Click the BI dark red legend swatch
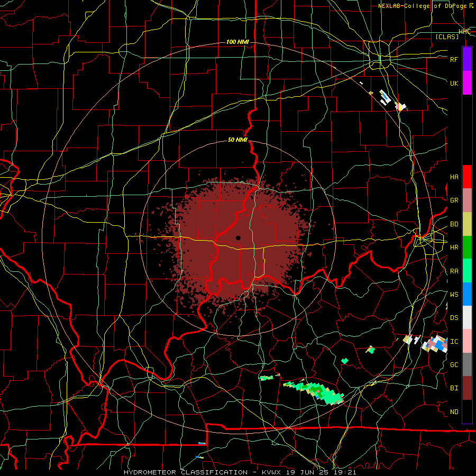The image size is (476, 476). 467,388
